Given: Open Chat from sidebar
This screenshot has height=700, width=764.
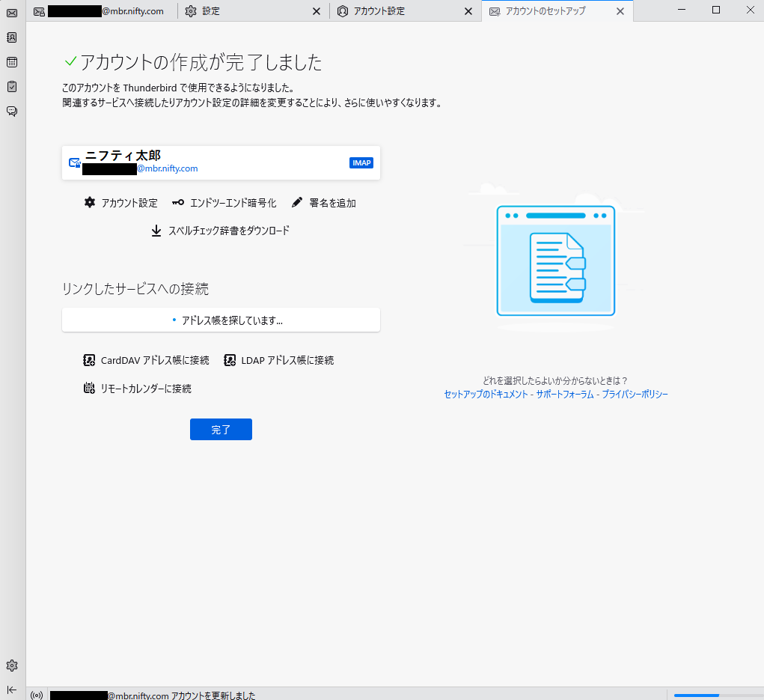Looking at the screenshot, I should (x=12, y=112).
